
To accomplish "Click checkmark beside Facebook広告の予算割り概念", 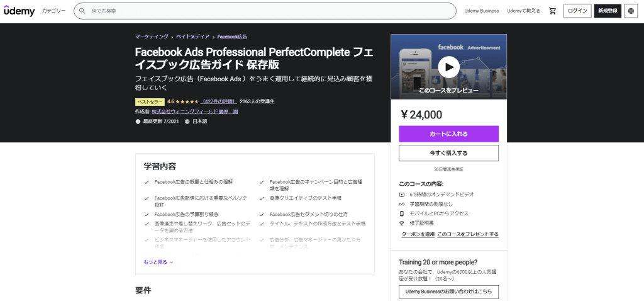I will pyautogui.click(x=147, y=215).
